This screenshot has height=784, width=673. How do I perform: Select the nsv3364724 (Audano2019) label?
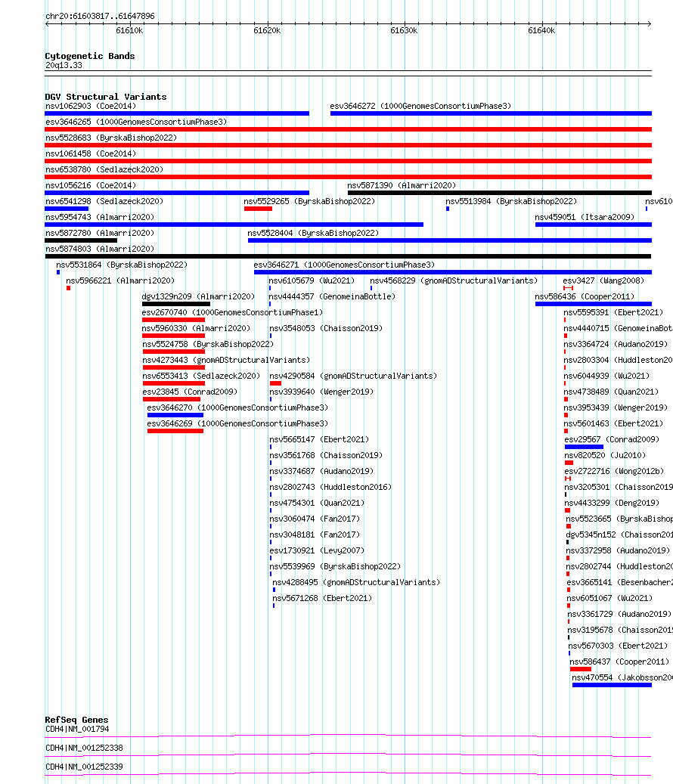pos(616,345)
